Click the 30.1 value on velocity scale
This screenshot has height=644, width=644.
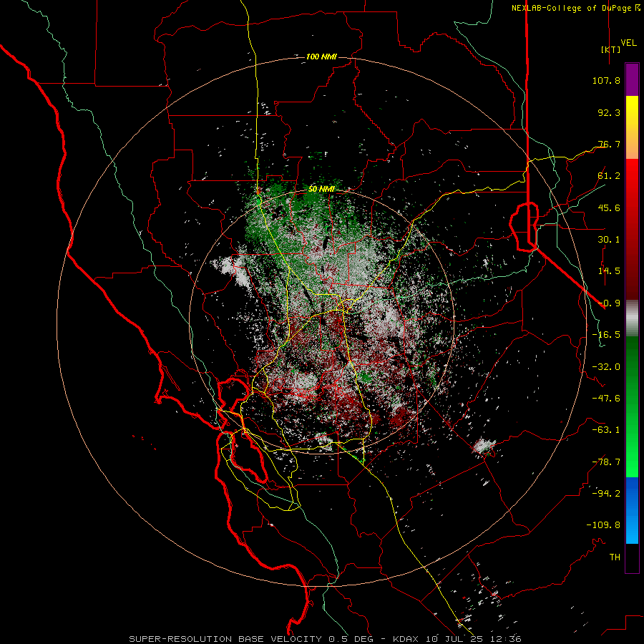click(609, 240)
